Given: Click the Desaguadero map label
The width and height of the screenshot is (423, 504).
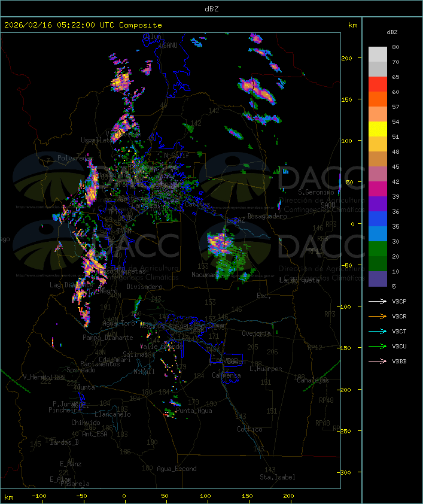Looking at the screenshot, I should 267,216.
